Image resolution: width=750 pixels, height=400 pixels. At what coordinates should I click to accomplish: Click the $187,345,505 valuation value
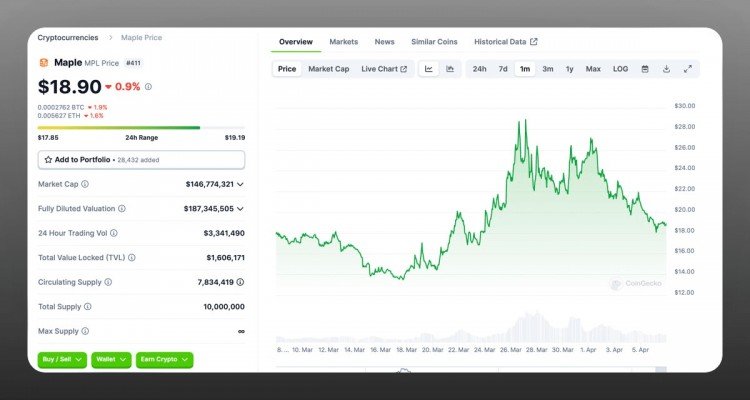(209, 209)
